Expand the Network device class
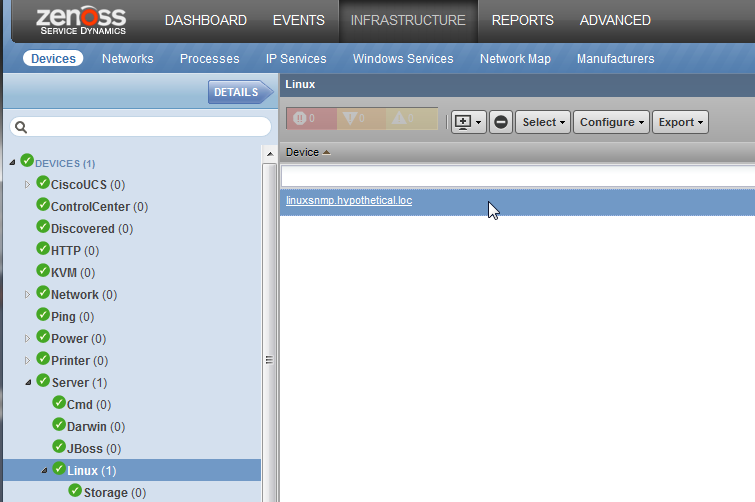The image size is (755, 502). [x=27, y=295]
